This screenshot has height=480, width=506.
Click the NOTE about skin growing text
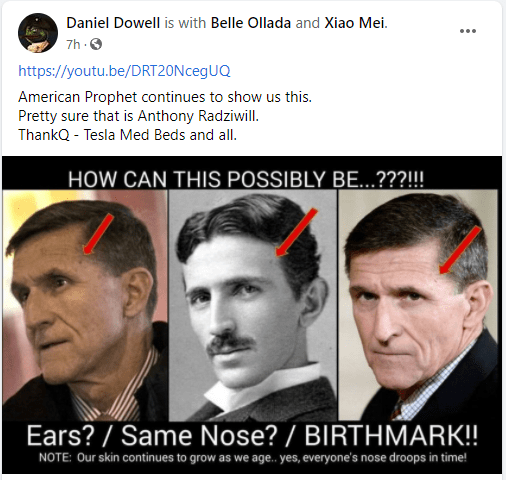253,457
